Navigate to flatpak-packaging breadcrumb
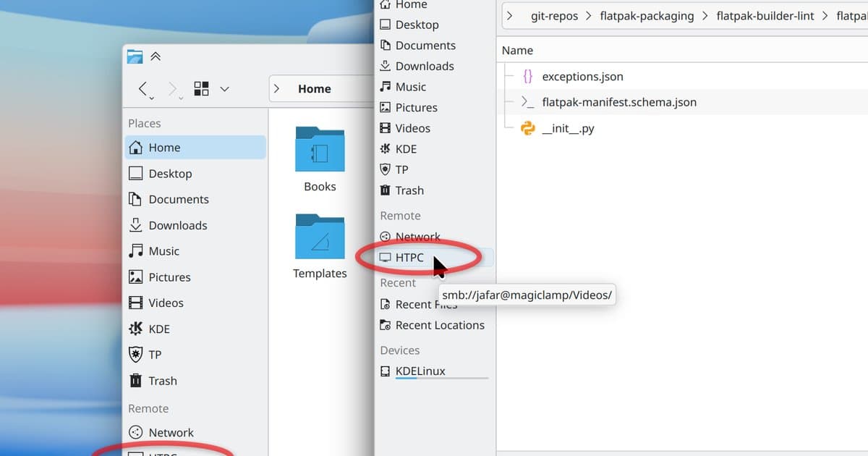 (x=647, y=15)
